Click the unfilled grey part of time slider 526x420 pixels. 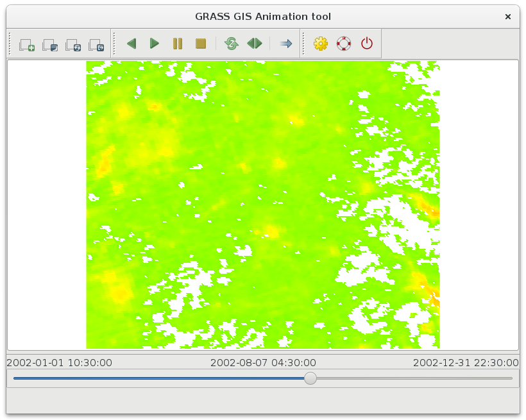tap(414, 378)
